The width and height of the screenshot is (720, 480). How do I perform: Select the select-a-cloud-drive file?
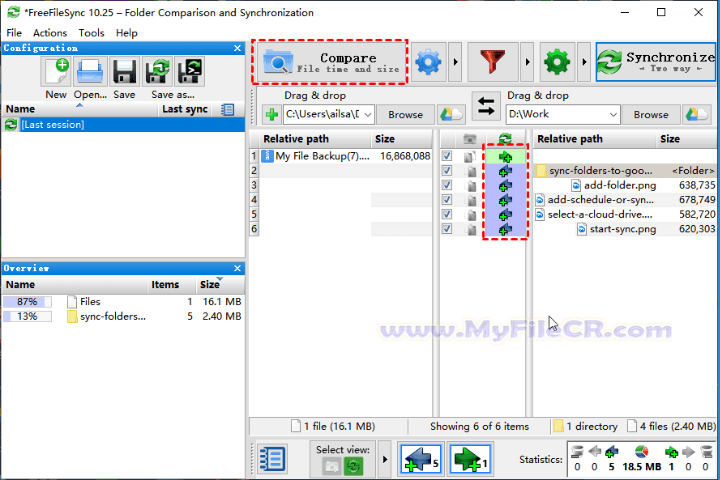pyautogui.click(x=625, y=215)
